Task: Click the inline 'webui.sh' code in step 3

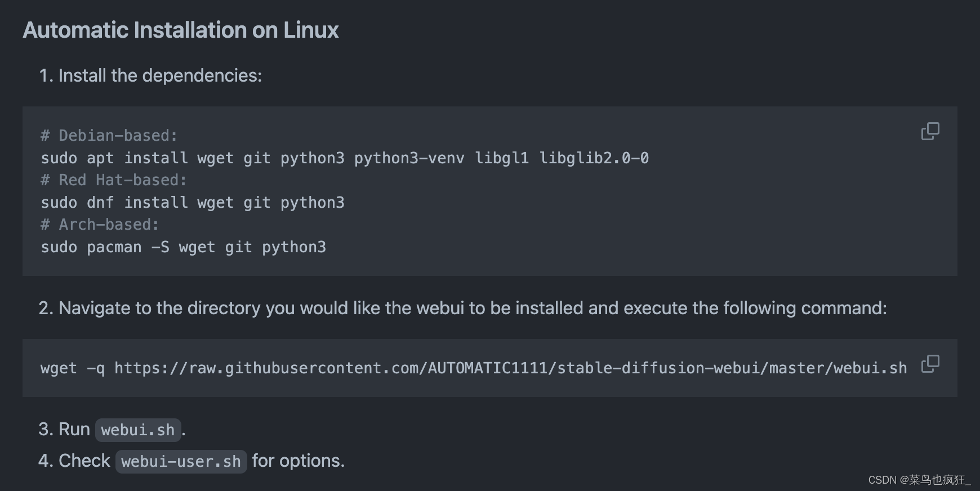Action: pyautogui.click(x=138, y=430)
